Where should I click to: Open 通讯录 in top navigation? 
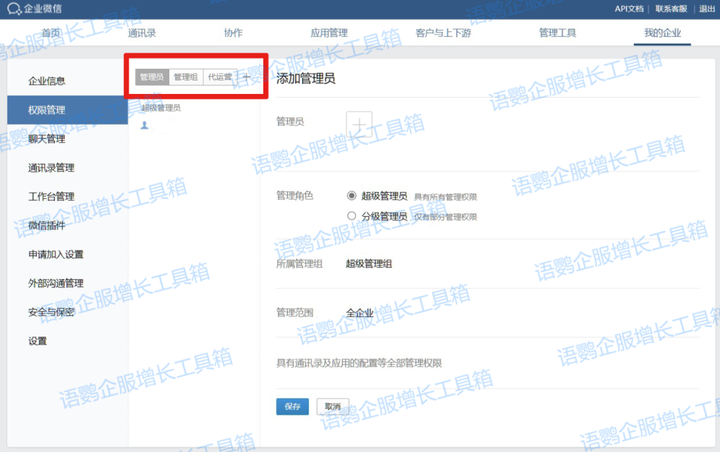142,33
